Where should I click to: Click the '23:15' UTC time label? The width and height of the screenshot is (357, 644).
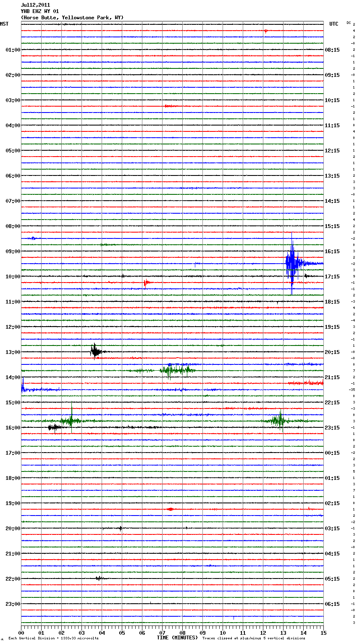coord(332,428)
